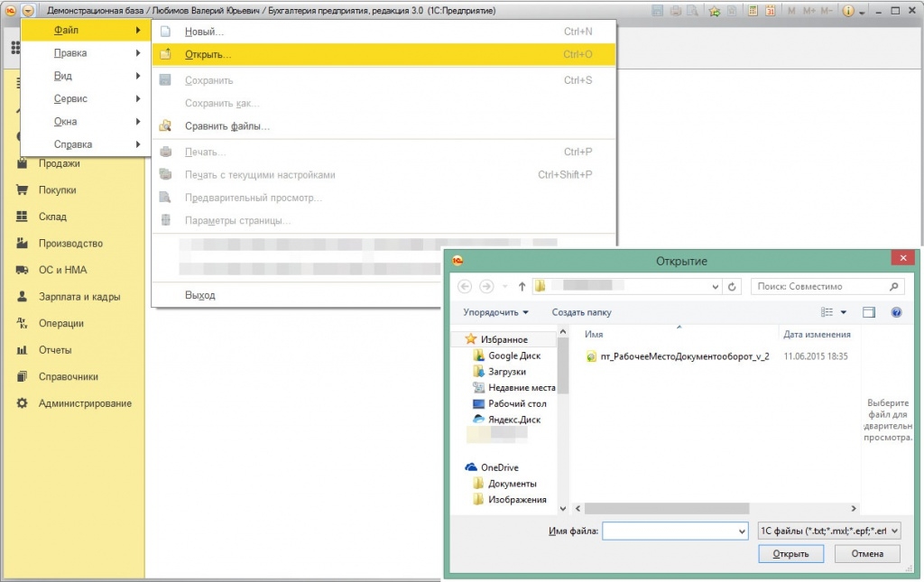The width and height of the screenshot is (924, 582).
Task: Go back in the Открытие dialog
Action: coord(465,286)
